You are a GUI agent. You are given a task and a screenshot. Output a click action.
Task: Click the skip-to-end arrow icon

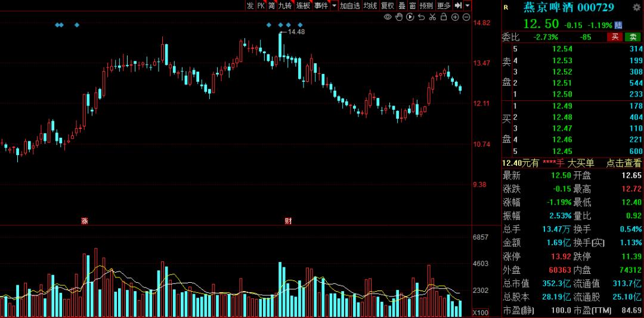(x=458, y=5)
